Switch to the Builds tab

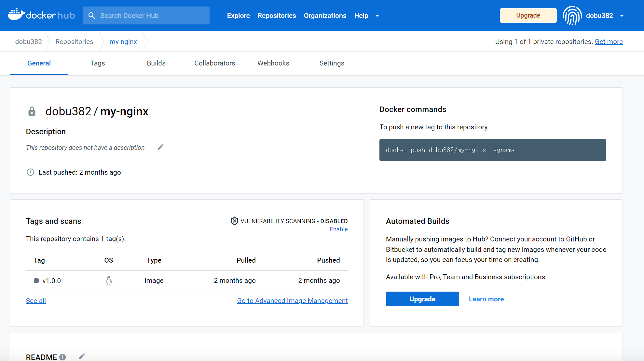[x=156, y=63]
